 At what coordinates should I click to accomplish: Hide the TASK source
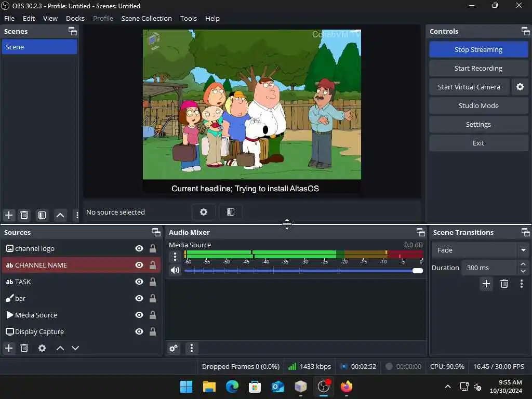coord(139,282)
